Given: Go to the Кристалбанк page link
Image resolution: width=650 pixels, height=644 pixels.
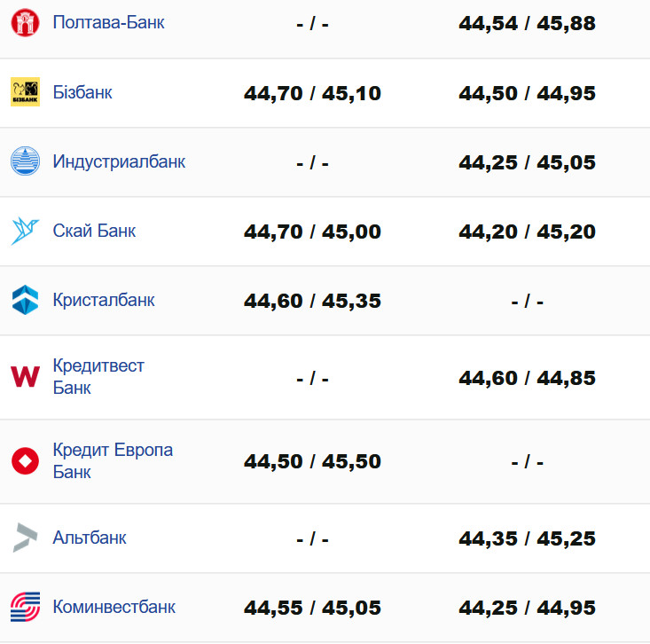Looking at the screenshot, I should [104, 300].
